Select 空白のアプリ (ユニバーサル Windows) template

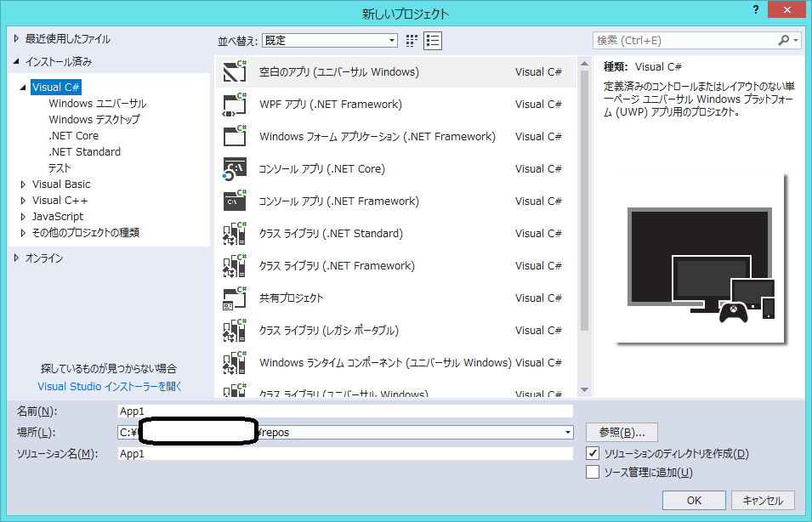pyautogui.click(x=395, y=72)
